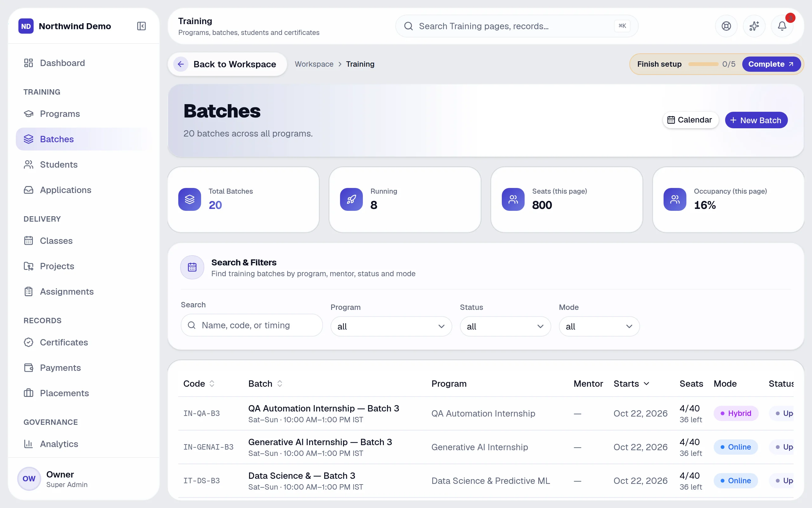812x508 pixels.
Task: Click the top Training search field
Action: click(x=516, y=26)
